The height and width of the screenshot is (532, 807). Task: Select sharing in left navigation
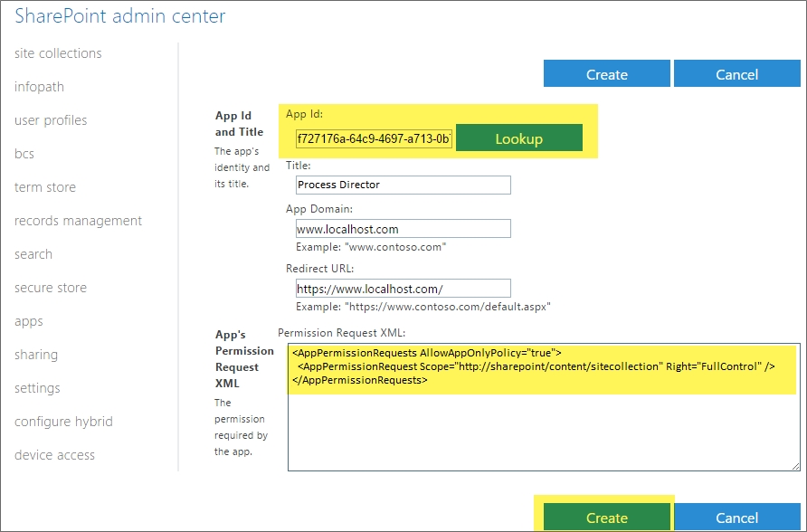point(36,355)
